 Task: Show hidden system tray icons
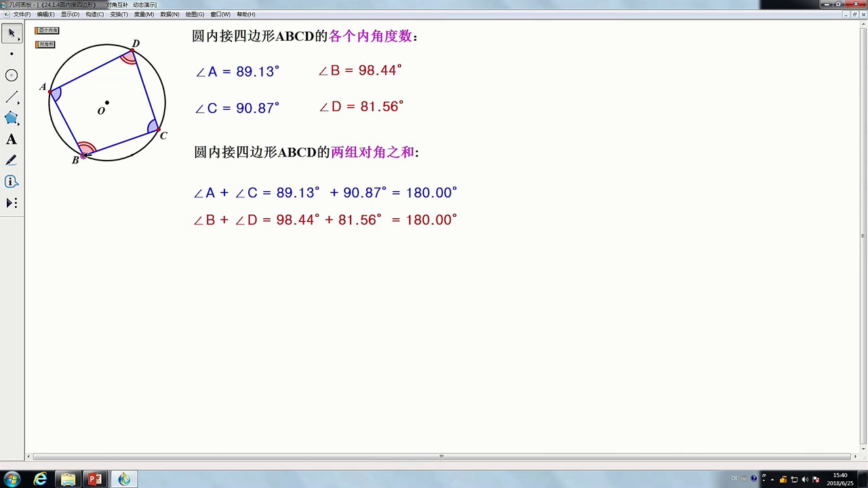(772, 479)
